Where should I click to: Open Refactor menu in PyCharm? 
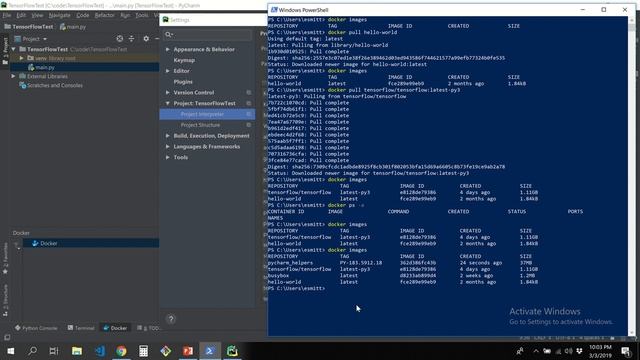(104, 16)
